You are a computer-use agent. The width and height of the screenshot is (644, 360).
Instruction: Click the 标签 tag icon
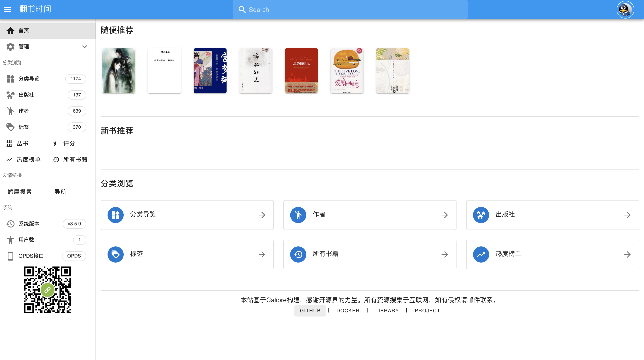[10, 127]
